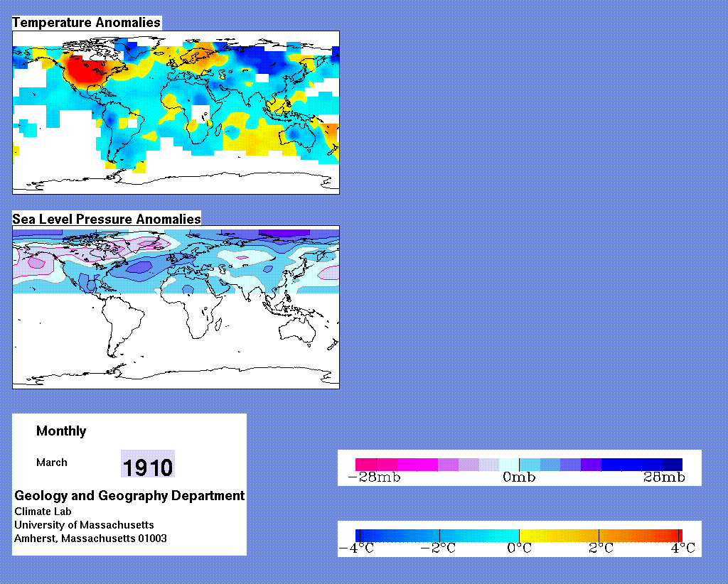
Task: Click the 4°C label on temperature scale
Action: click(x=683, y=548)
